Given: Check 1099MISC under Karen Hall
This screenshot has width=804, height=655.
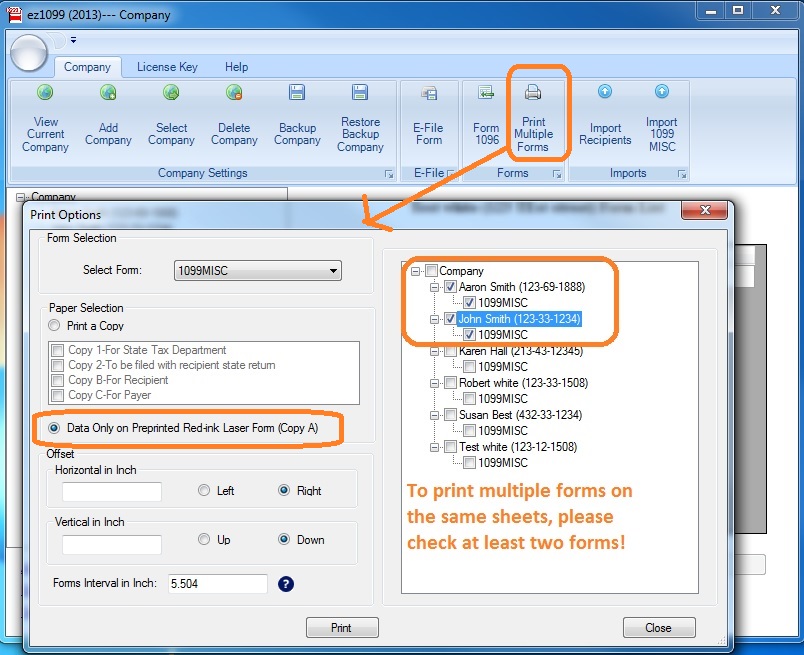Looking at the screenshot, I should 469,367.
